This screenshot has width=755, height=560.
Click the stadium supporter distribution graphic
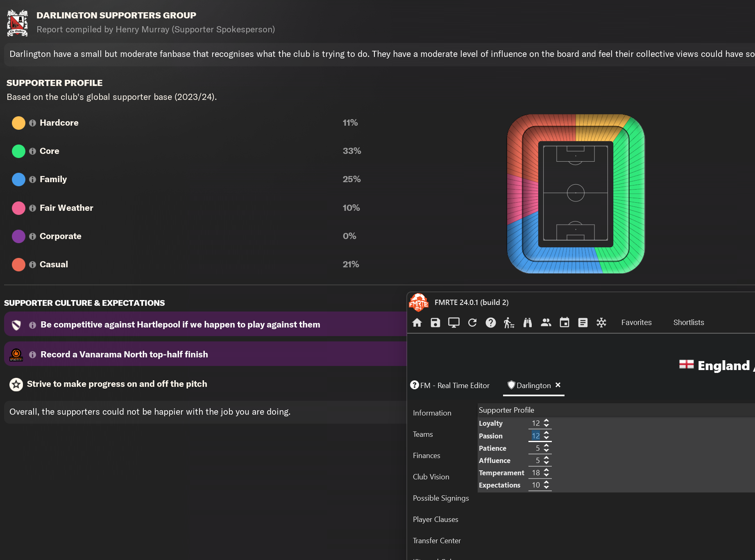[576, 194]
